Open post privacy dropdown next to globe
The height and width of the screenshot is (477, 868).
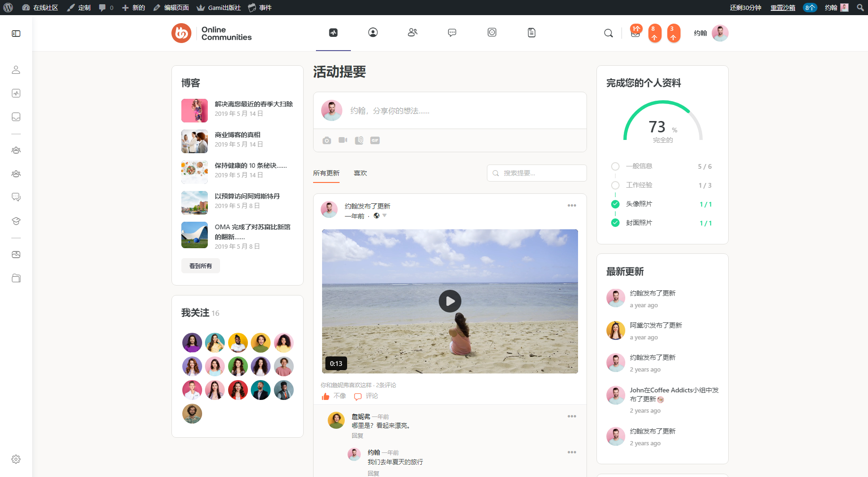click(384, 216)
